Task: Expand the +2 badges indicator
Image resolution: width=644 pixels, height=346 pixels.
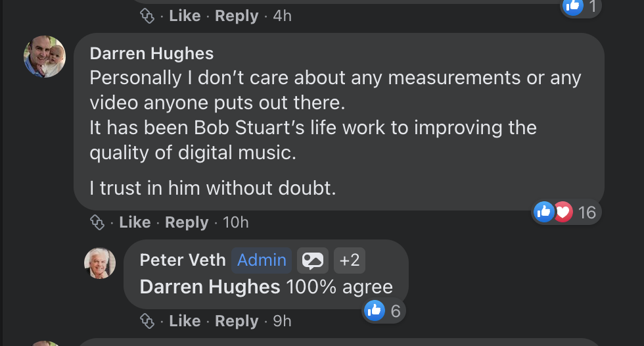Action: [350, 260]
